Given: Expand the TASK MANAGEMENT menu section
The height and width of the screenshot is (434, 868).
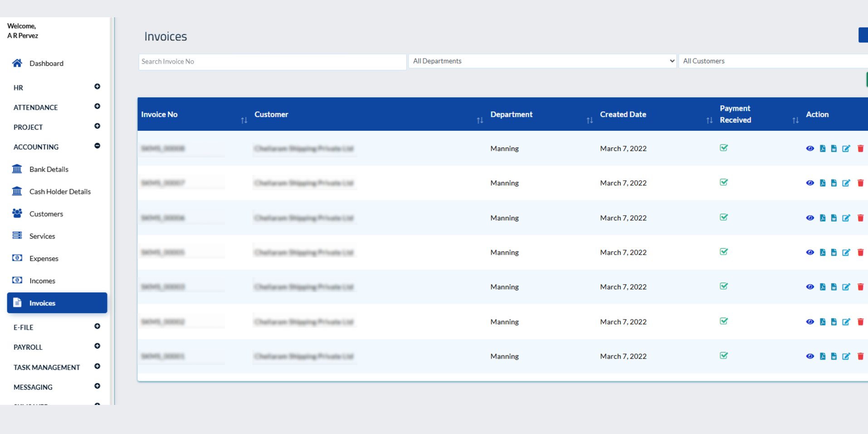Looking at the screenshot, I should pyautogui.click(x=97, y=366).
